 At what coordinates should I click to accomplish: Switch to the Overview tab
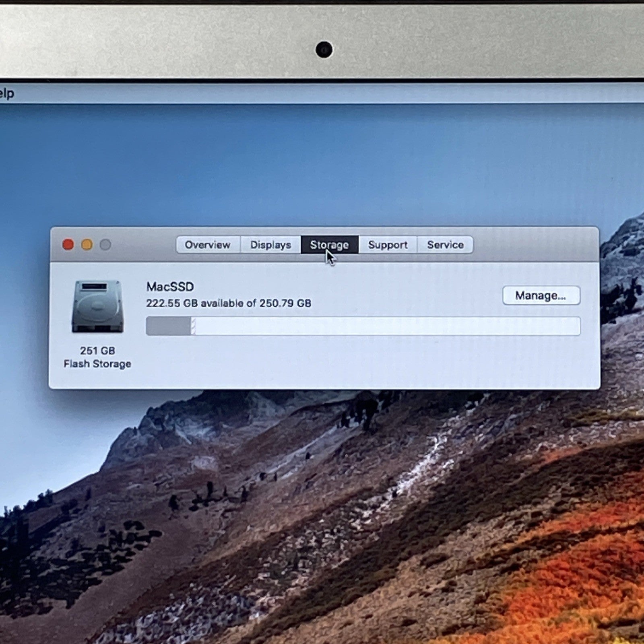pos(208,245)
